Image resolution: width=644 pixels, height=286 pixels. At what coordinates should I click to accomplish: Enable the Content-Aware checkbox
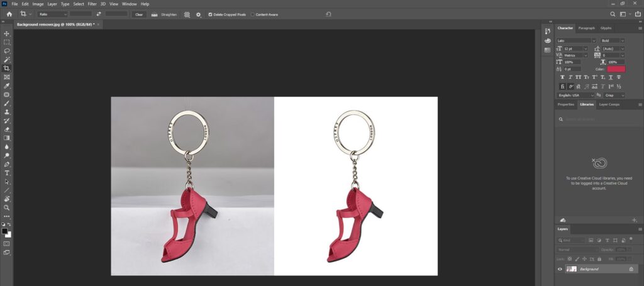tap(252, 14)
